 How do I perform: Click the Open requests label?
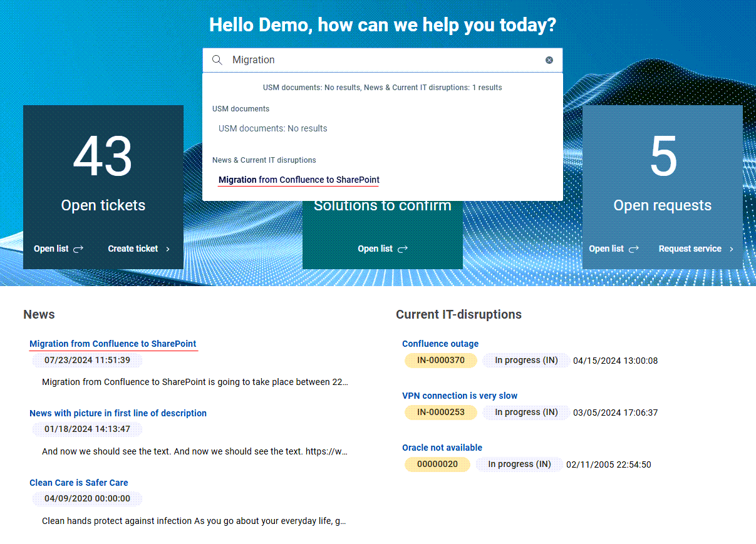663,205
